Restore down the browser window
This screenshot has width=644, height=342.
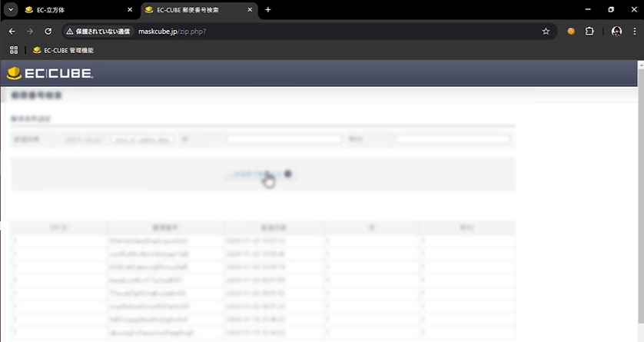click(x=611, y=9)
